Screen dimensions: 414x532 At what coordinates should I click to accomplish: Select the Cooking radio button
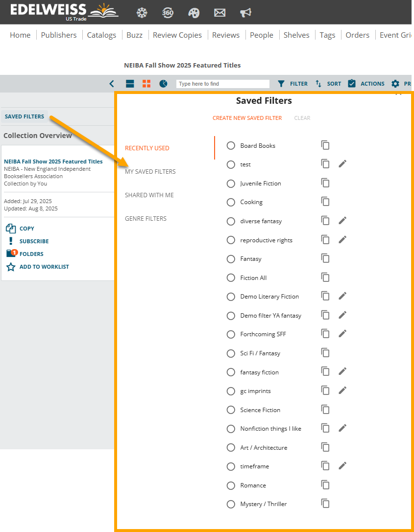231,202
